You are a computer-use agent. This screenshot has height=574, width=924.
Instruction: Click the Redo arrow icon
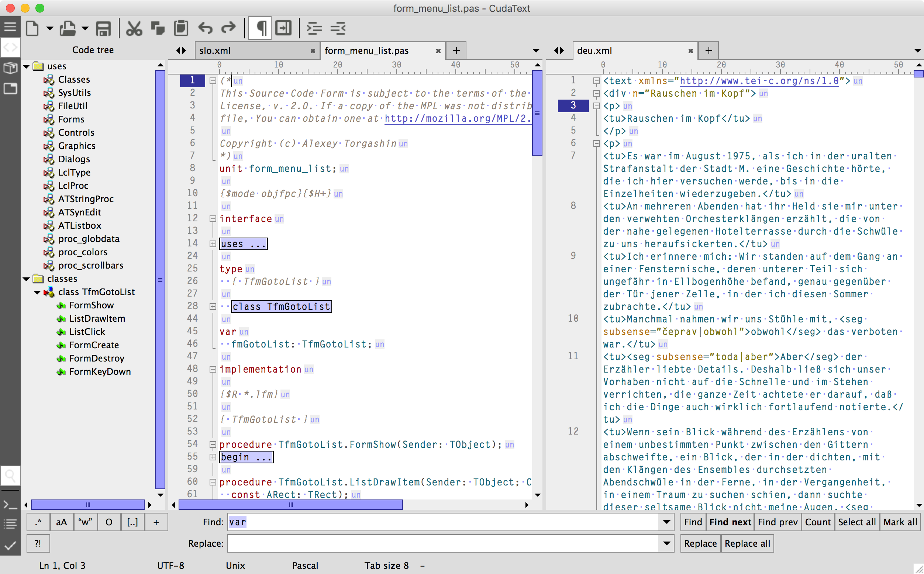tap(228, 28)
